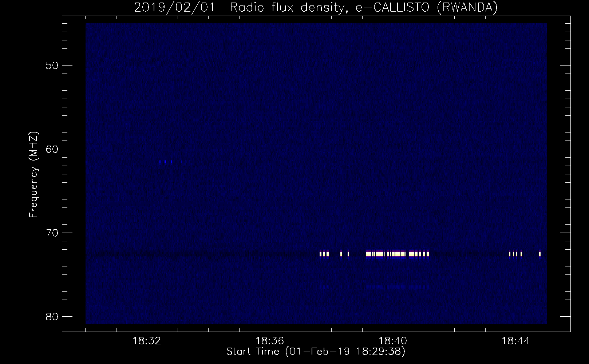Screen dimensions: 589x364
Task: Click the 18:40 time tick label
Action: [x=393, y=341]
